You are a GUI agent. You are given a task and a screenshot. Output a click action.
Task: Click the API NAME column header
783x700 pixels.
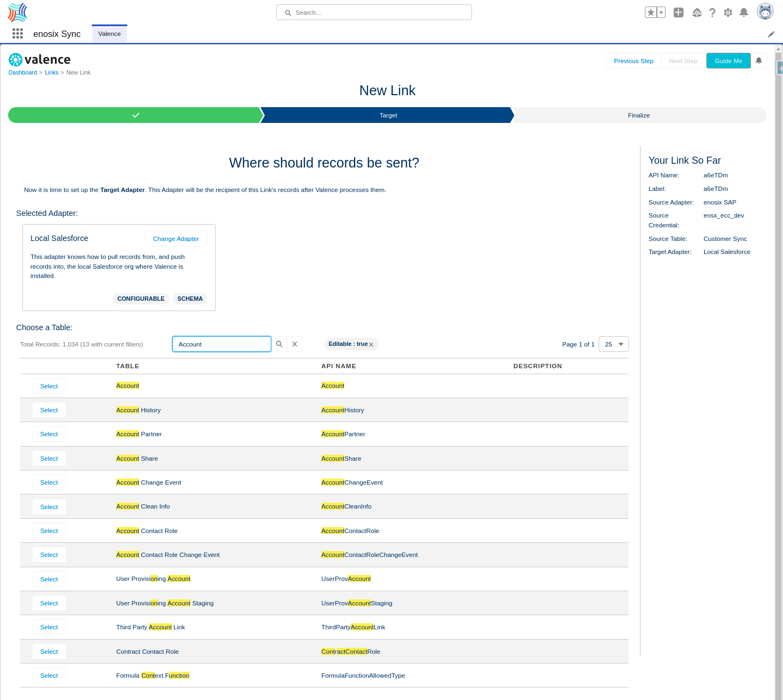[x=339, y=366]
